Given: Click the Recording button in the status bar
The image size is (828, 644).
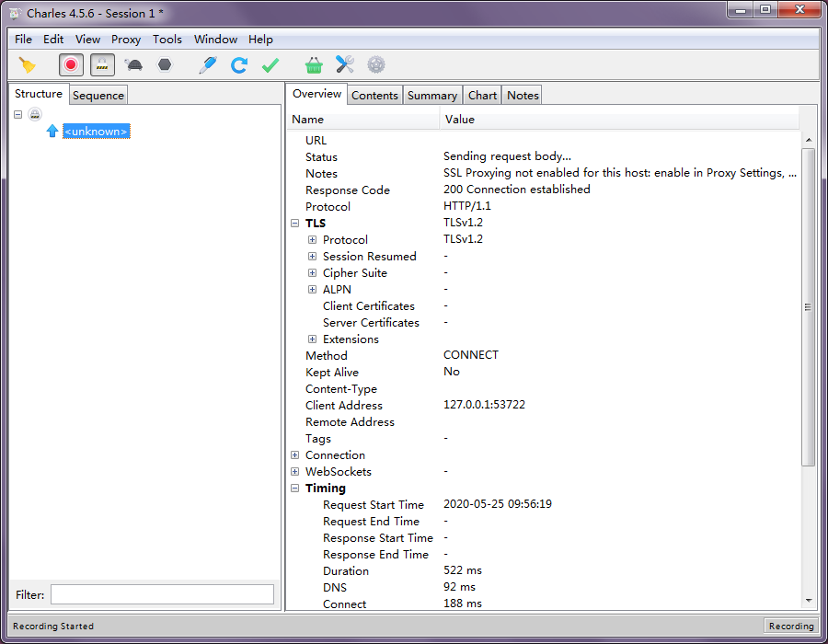Looking at the screenshot, I should coord(791,626).
